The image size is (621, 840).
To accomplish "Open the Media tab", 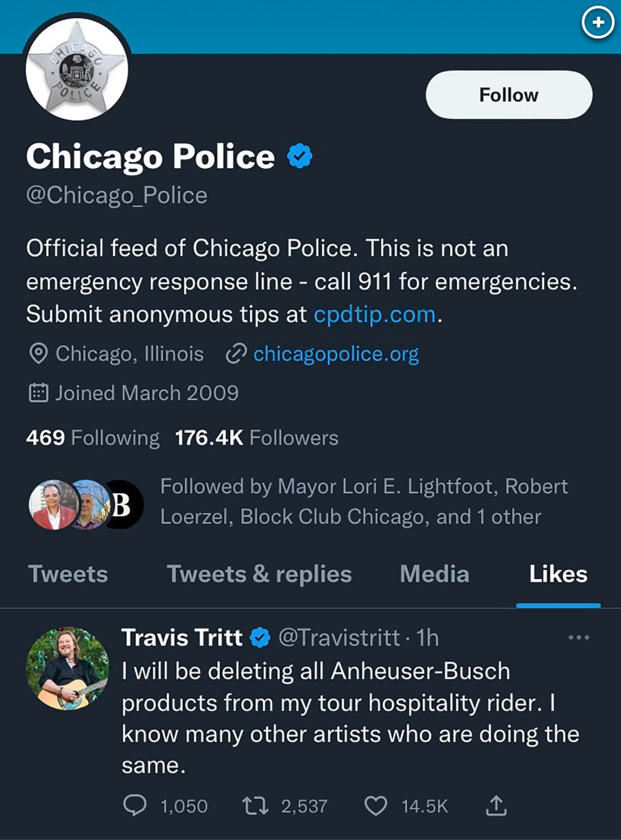I will pyautogui.click(x=434, y=574).
